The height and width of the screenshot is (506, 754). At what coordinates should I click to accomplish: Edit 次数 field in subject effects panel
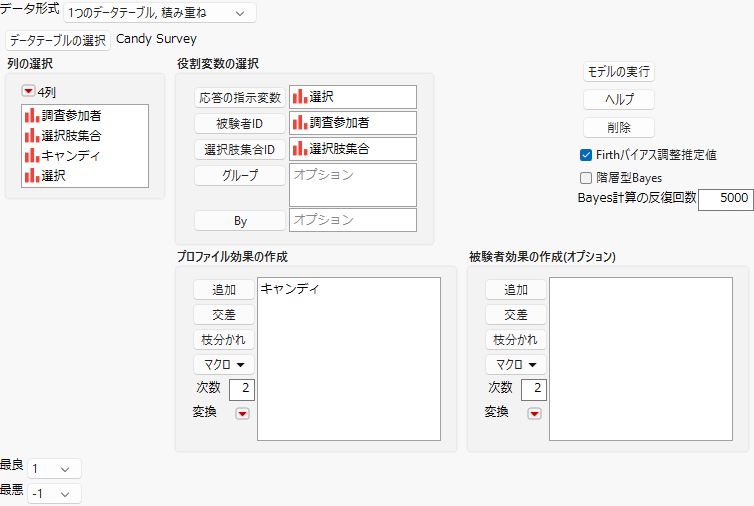[x=534, y=389]
